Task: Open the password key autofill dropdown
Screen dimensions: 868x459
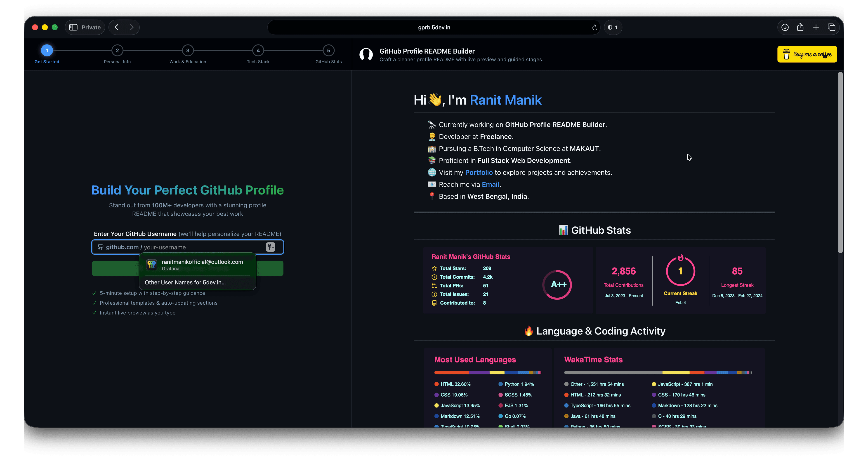Action: pos(271,247)
